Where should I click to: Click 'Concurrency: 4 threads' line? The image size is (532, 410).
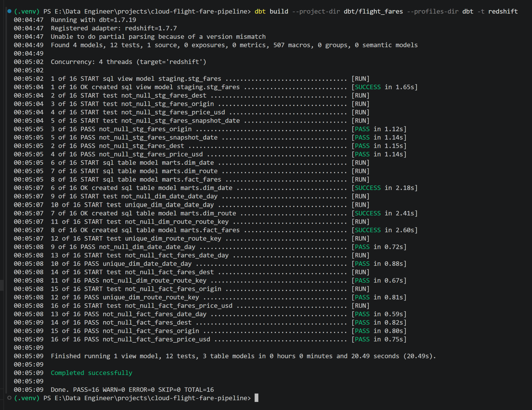click(x=129, y=62)
